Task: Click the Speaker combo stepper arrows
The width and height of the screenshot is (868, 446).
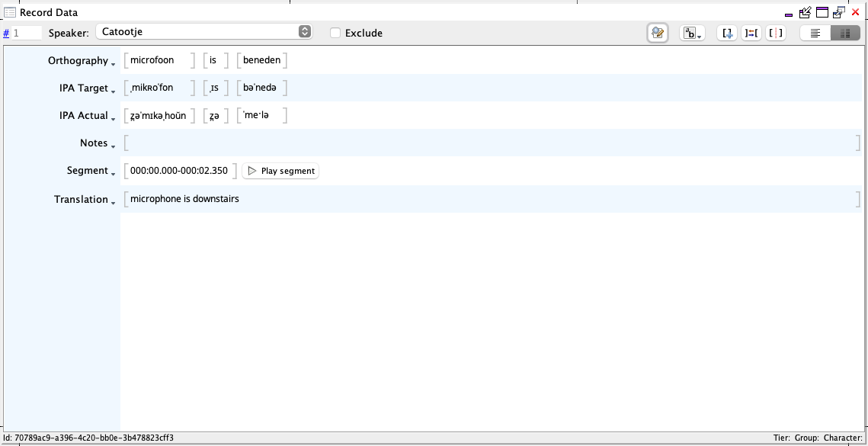Action: (304, 32)
